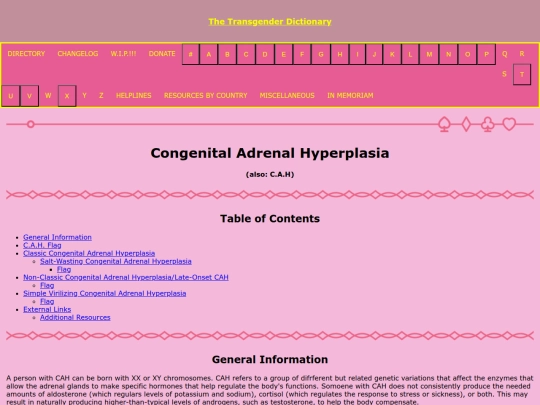Jump to Non-Classic Congenital Adrenal Hyperplasia/Late-Onset CAH
Image resolution: width=540 pixels, height=405 pixels.
pyautogui.click(x=126, y=277)
